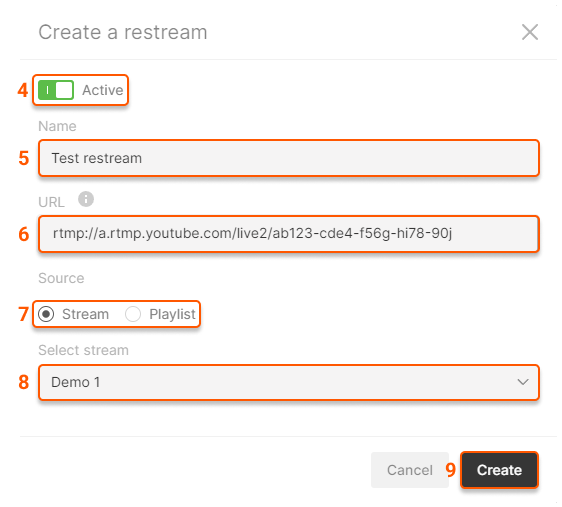Click the URL info icon
Image resolution: width=562 pixels, height=507 pixels.
[86, 199]
